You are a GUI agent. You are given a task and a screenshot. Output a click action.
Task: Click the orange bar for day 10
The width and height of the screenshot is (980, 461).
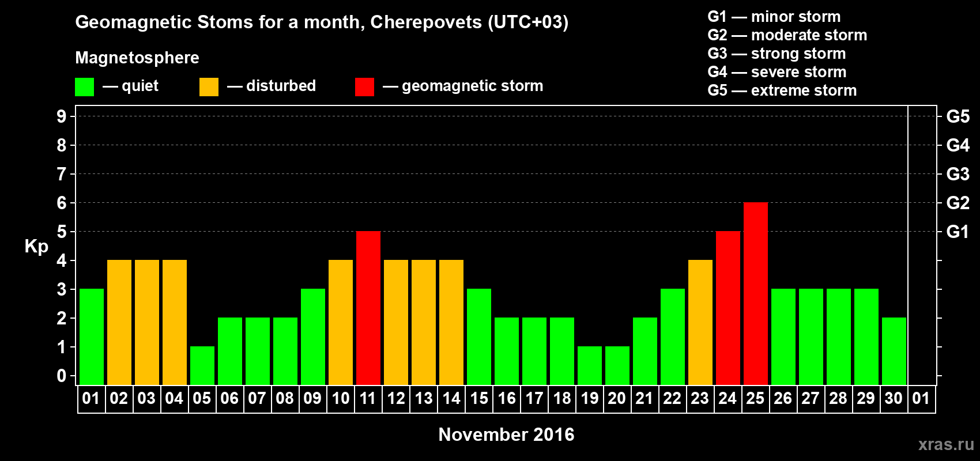click(x=341, y=323)
